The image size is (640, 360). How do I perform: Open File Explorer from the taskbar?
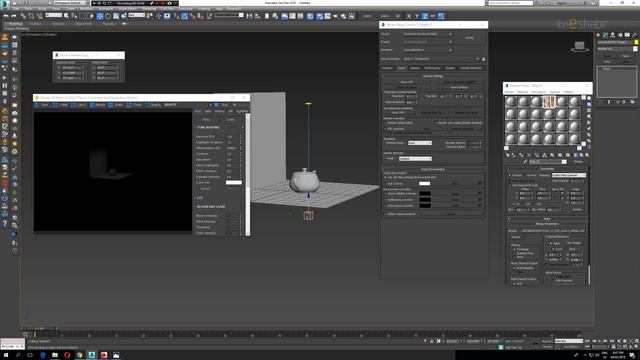pyautogui.click(x=55, y=355)
